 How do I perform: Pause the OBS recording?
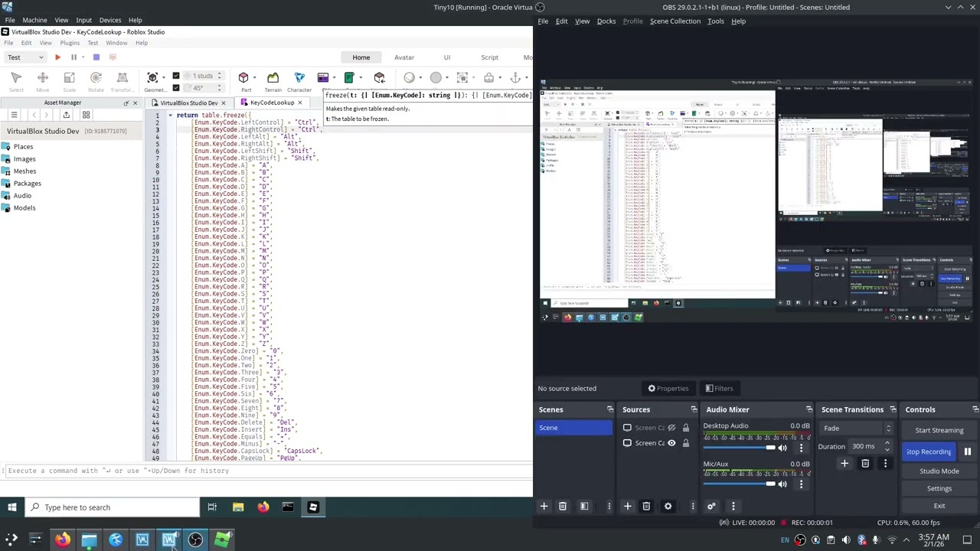coord(967,452)
